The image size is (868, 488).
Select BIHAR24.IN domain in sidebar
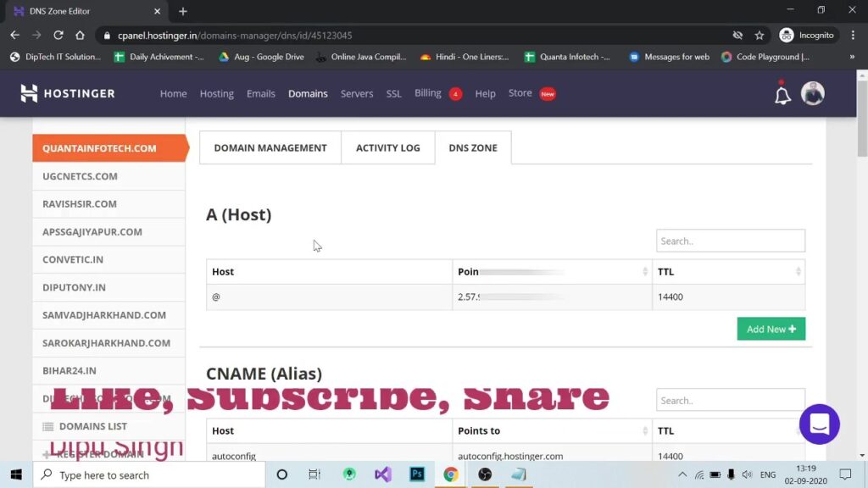pyautogui.click(x=109, y=371)
